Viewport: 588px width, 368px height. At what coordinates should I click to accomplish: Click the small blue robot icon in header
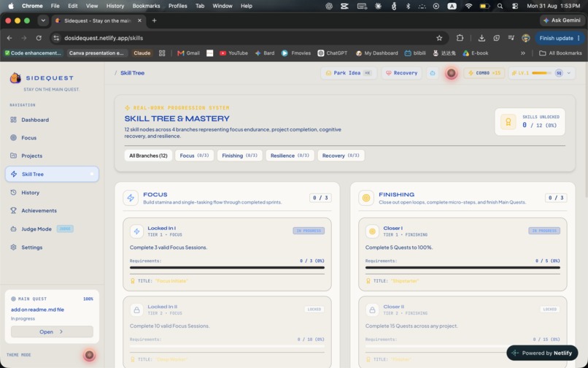(x=433, y=73)
